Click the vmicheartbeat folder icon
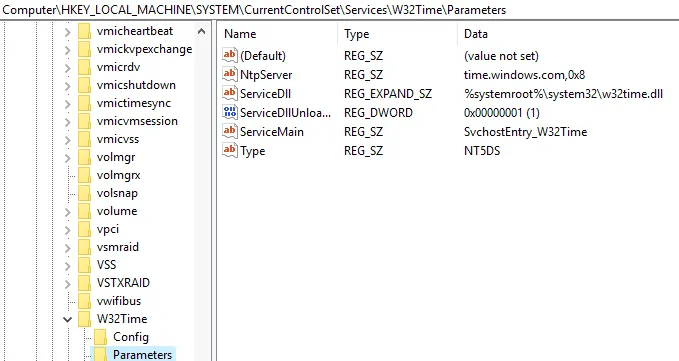Image resolution: width=679 pixels, height=361 pixels. click(x=84, y=31)
